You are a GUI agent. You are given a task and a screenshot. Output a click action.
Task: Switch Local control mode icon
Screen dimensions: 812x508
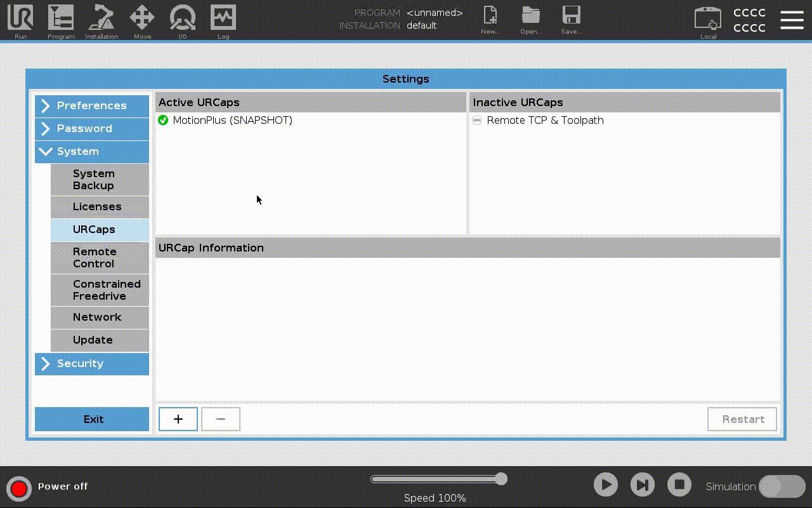pos(708,20)
